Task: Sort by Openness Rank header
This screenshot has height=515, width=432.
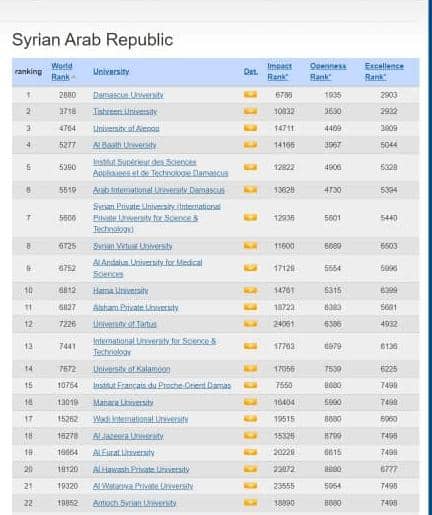Action: point(328,71)
